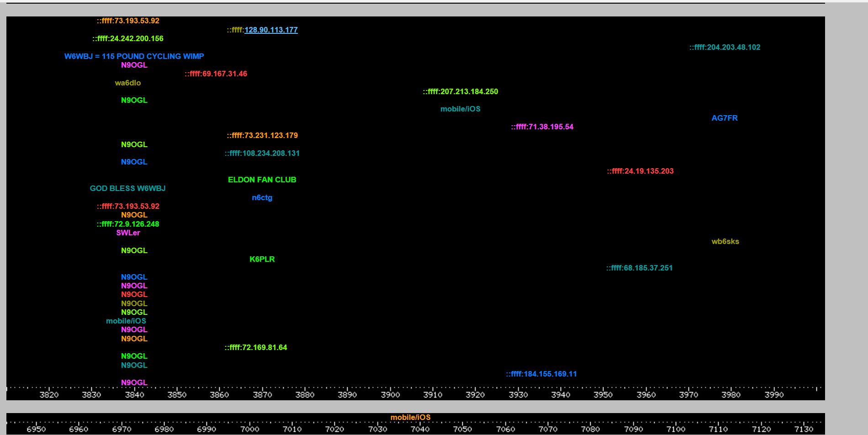Screen dimensions: 868x435
Task: Click the red N9OGL label
Action: [134, 294]
